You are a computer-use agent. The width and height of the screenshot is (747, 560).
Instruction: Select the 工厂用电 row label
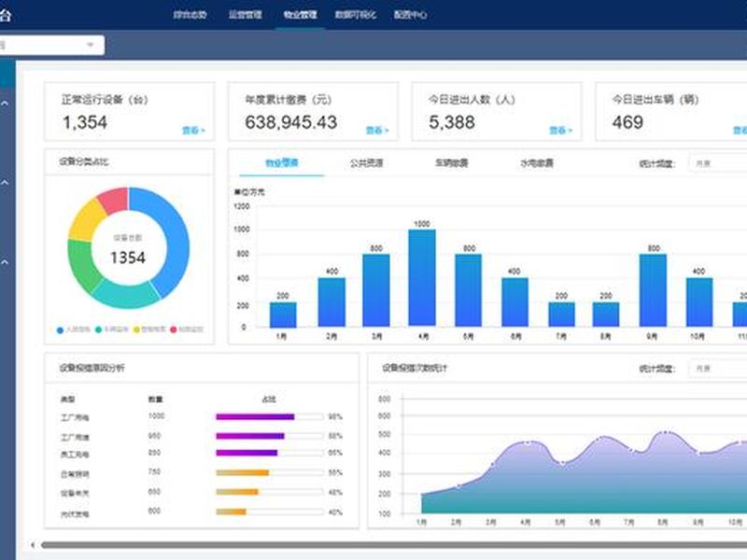coord(75,417)
